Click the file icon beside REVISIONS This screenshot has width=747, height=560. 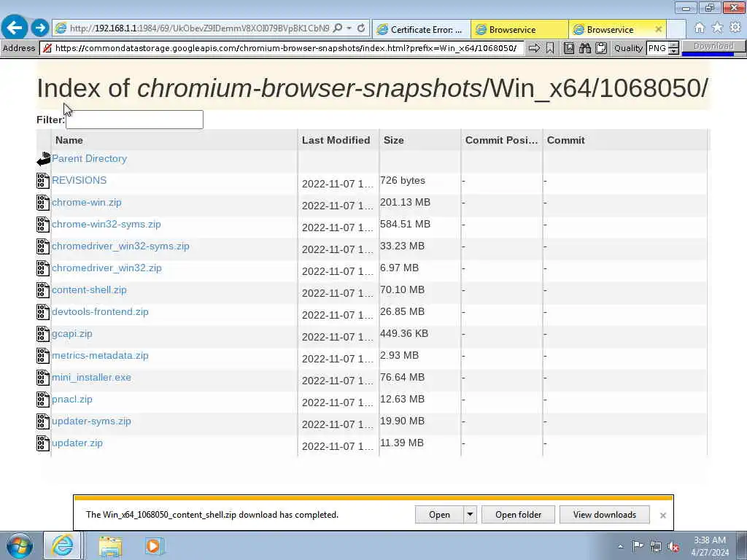[x=43, y=181]
